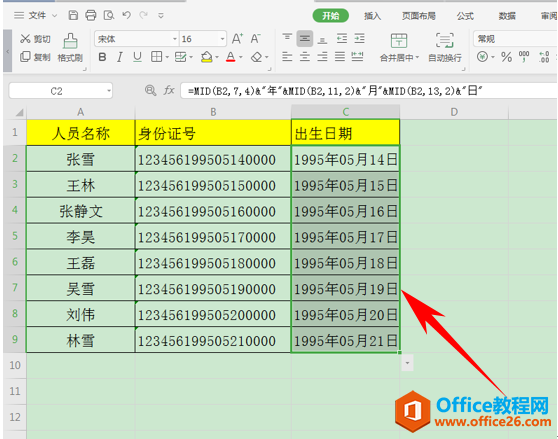Align text to top

[287, 38]
